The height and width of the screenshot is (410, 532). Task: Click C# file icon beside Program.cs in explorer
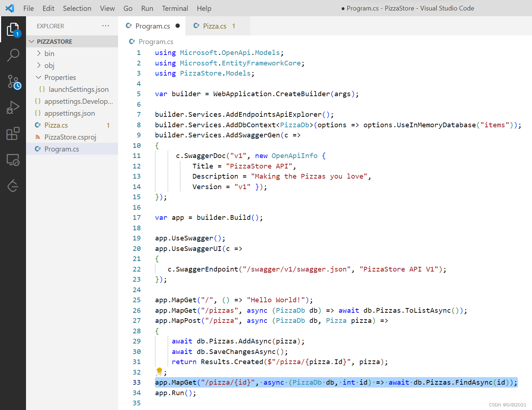[x=38, y=149]
